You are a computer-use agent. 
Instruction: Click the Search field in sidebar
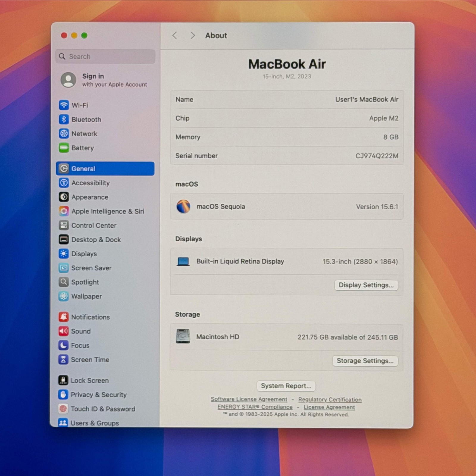point(105,57)
